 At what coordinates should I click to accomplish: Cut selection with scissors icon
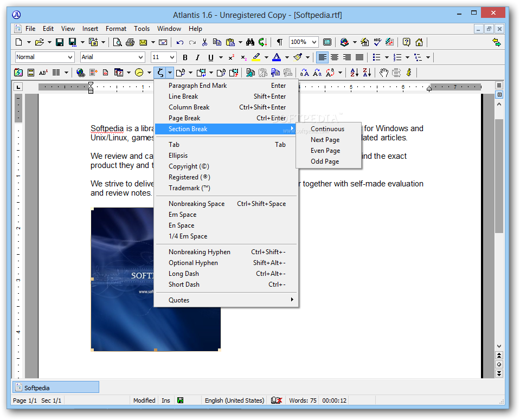[x=204, y=42]
